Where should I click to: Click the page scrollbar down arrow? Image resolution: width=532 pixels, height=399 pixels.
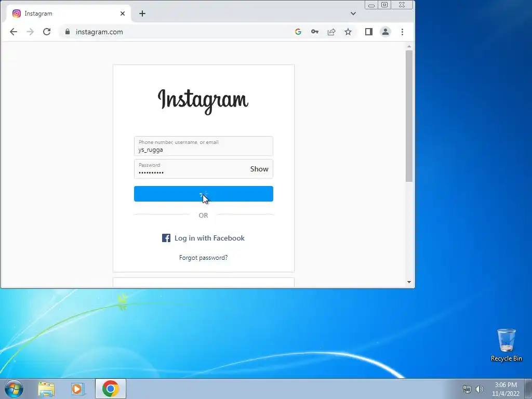tap(409, 282)
